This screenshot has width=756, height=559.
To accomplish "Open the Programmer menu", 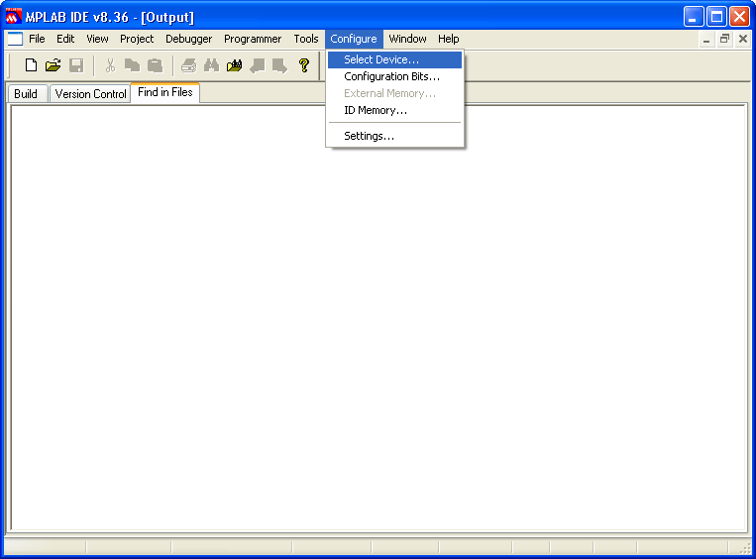I will [252, 39].
